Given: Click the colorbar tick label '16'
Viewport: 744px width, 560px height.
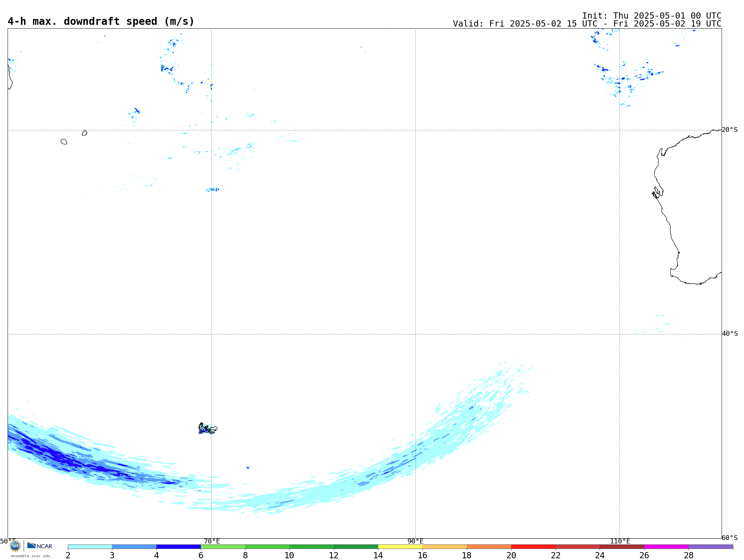Looking at the screenshot, I should point(422,556).
